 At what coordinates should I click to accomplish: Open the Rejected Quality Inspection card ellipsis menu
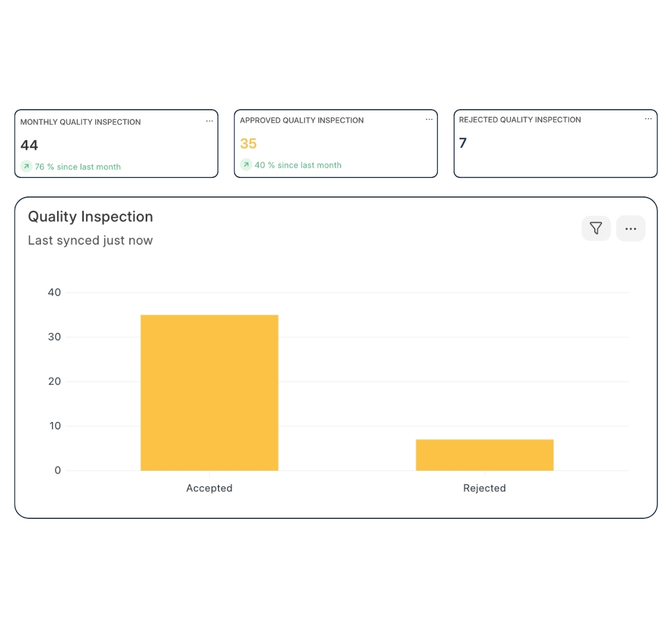tap(648, 119)
